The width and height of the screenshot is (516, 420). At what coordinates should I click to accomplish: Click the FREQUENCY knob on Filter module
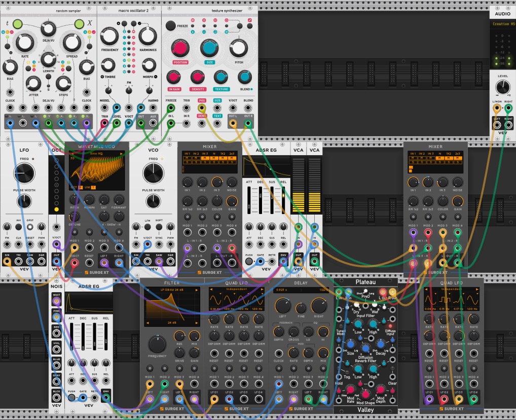[157, 344]
